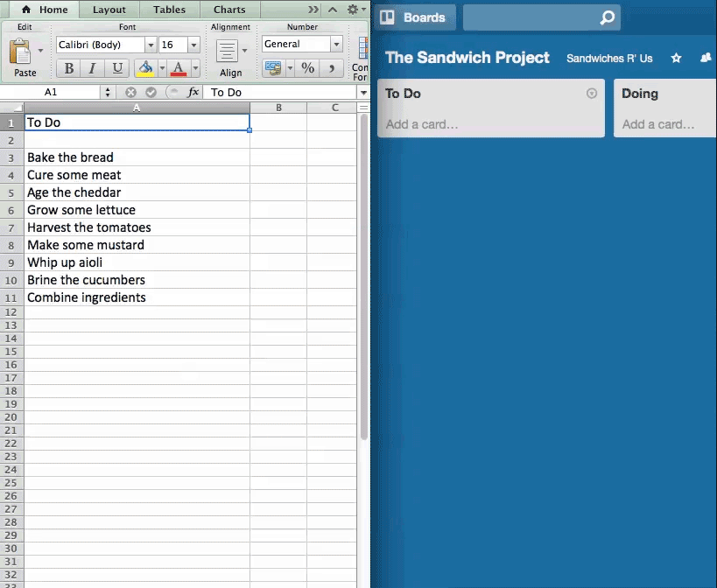Image resolution: width=717 pixels, height=588 pixels.
Task: Click the Trello search field
Action: (541, 17)
